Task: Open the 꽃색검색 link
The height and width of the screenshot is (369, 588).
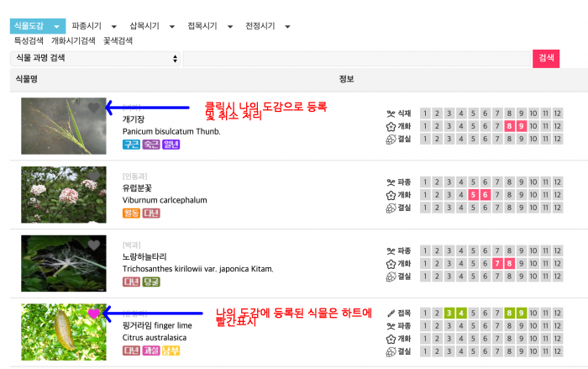Action: click(118, 40)
